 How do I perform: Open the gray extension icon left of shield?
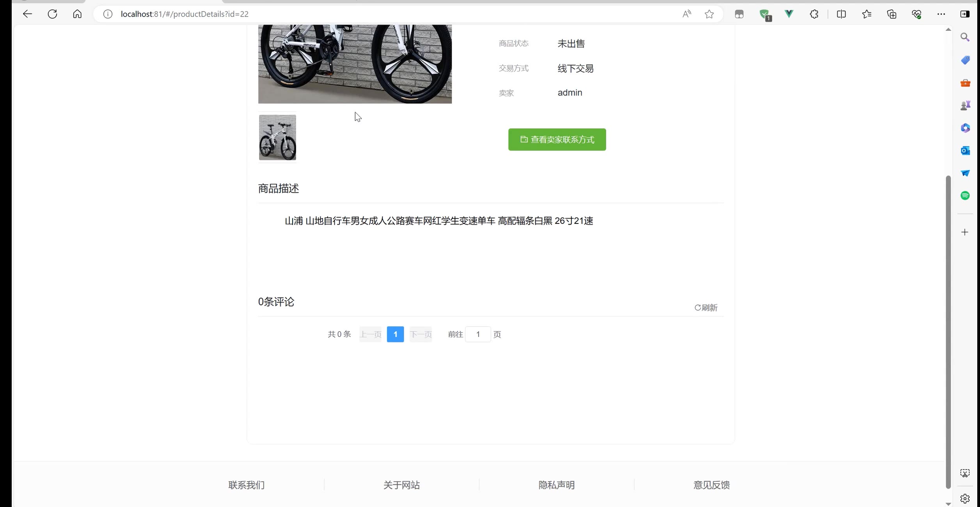[x=739, y=14]
